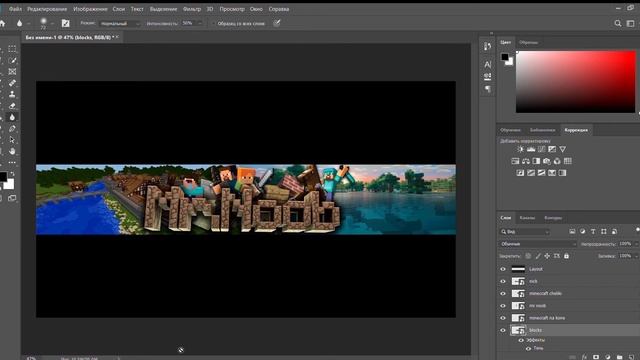Open the Фильтр menu
Viewport: 640px width, 360px height.
tap(191, 9)
